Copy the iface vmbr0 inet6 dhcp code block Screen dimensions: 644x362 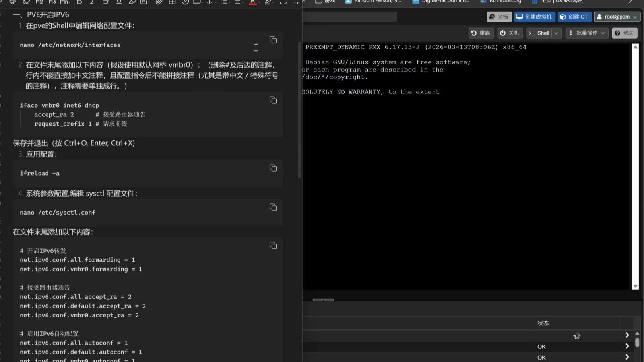pyautogui.click(x=273, y=100)
